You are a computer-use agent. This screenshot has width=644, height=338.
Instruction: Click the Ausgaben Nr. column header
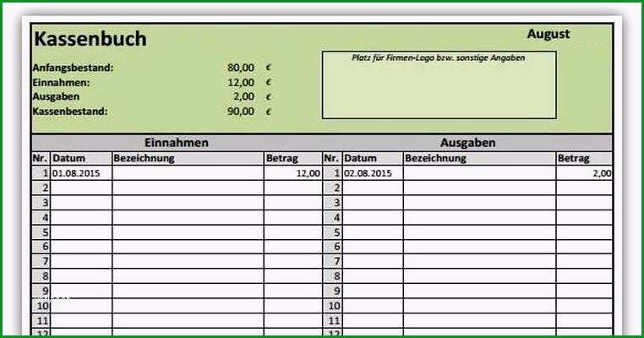(x=333, y=159)
